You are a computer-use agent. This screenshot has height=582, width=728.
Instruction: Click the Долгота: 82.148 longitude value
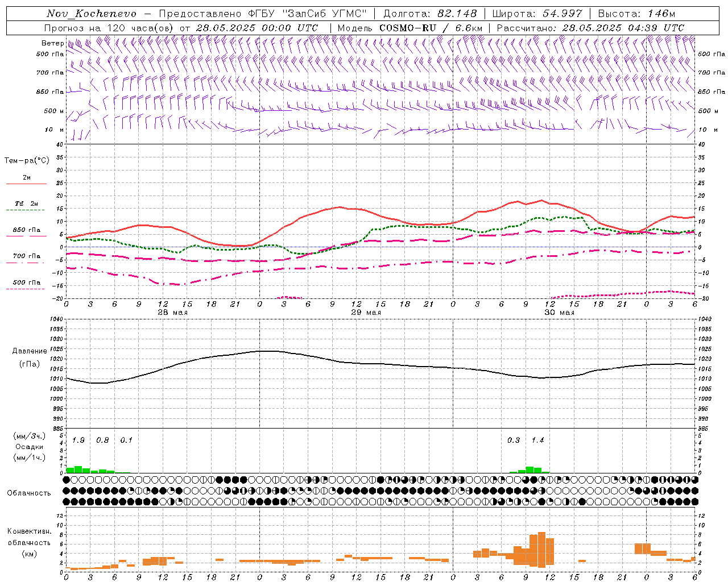pyautogui.click(x=429, y=14)
